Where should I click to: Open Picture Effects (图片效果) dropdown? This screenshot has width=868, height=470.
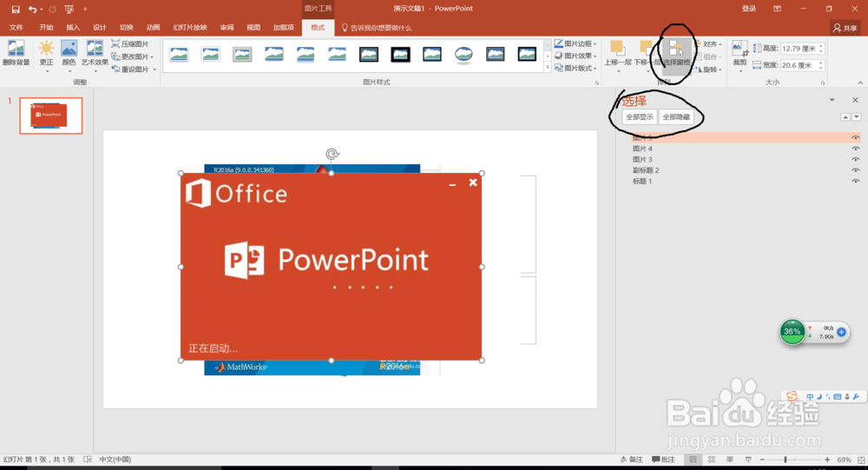click(x=575, y=56)
